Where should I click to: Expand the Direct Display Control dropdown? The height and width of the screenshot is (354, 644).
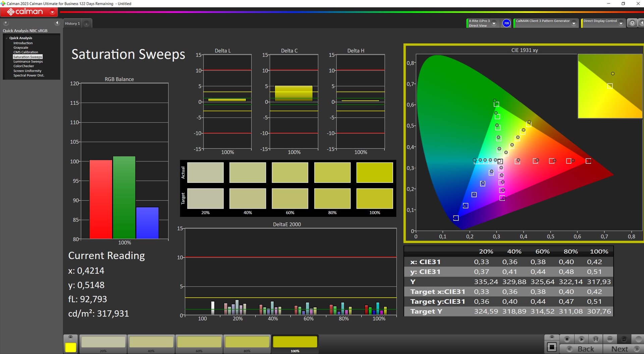tap(621, 23)
